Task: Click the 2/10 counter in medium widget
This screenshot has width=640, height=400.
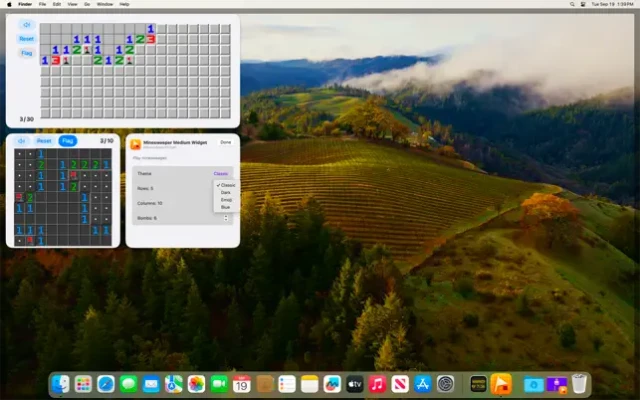Action: 107,141
